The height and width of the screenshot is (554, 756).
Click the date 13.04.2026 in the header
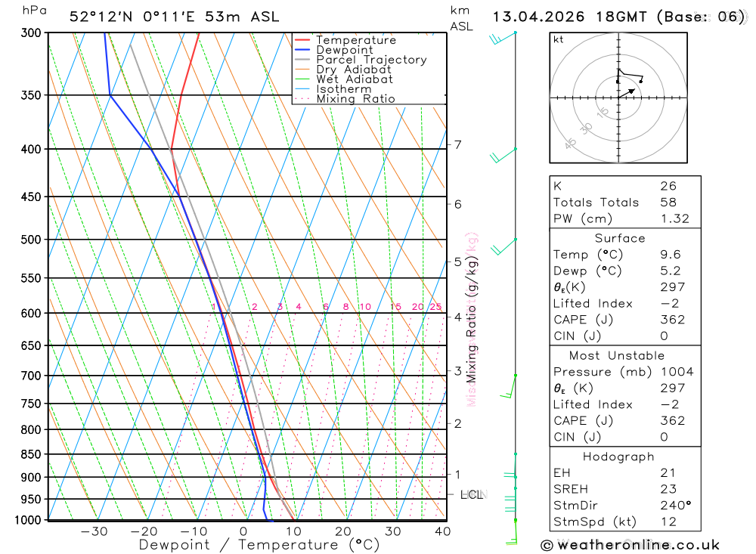(x=538, y=17)
